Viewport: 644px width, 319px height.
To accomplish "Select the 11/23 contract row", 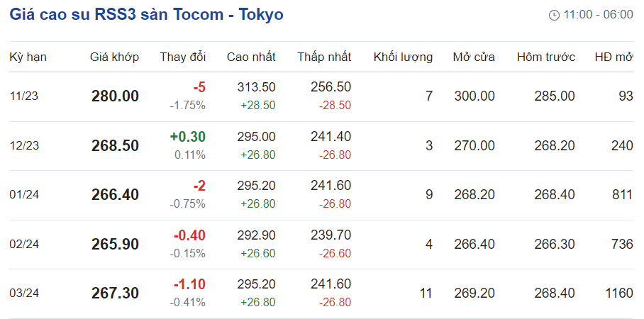I will click(x=24, y=96).
